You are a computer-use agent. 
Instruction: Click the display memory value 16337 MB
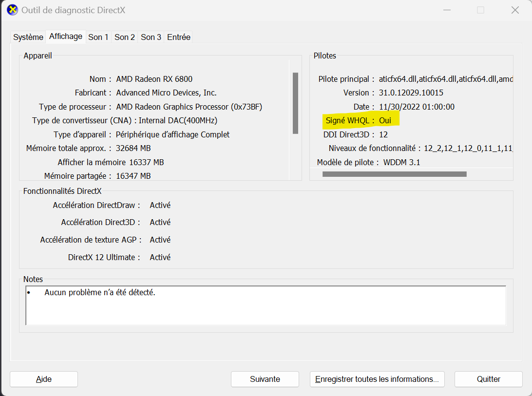[x=147, y=163]
